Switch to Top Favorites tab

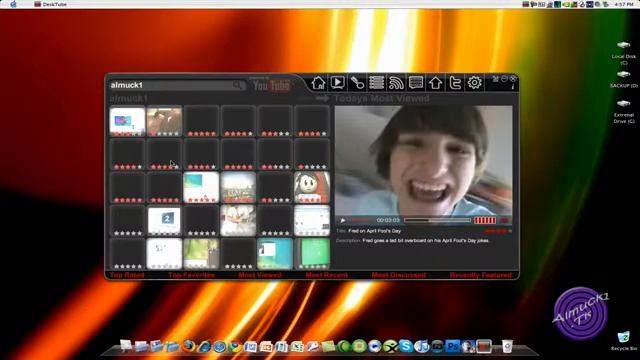191,275
